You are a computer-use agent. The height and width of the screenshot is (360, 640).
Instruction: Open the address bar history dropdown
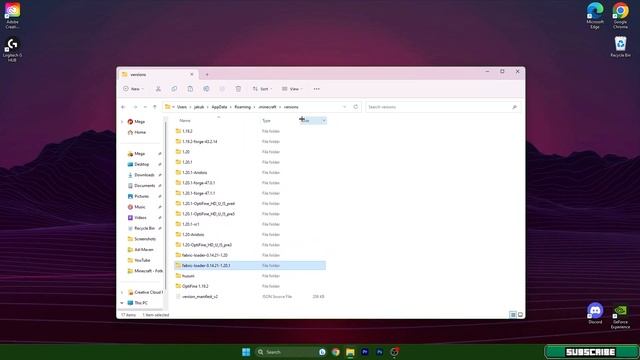pyautogui.click(x=344, y=107)
